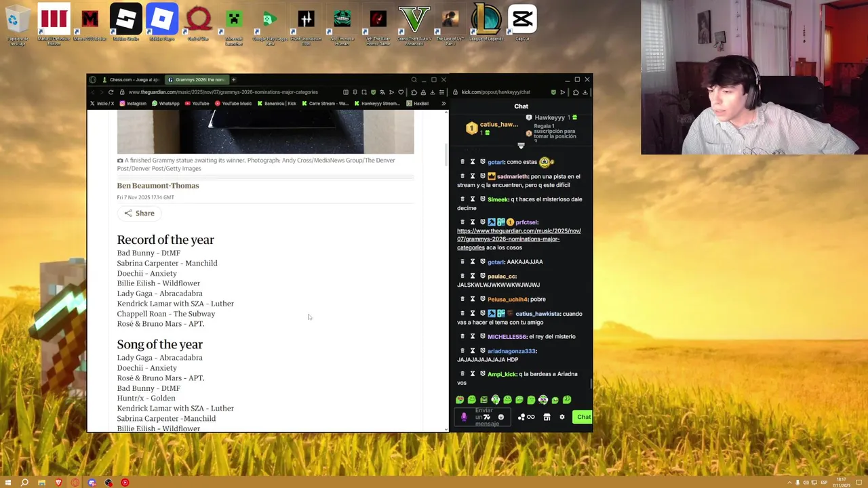Click the heart icon in address bar
This screenshot has height=488, width=868.
click(x=401, y=92)
